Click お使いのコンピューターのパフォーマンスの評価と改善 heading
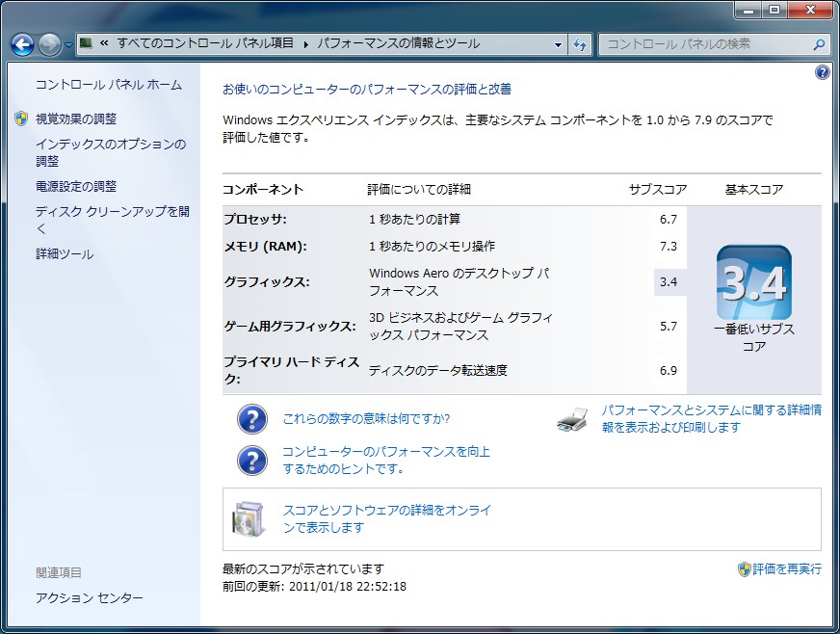The image size is (840, 634). coord(367,89)
